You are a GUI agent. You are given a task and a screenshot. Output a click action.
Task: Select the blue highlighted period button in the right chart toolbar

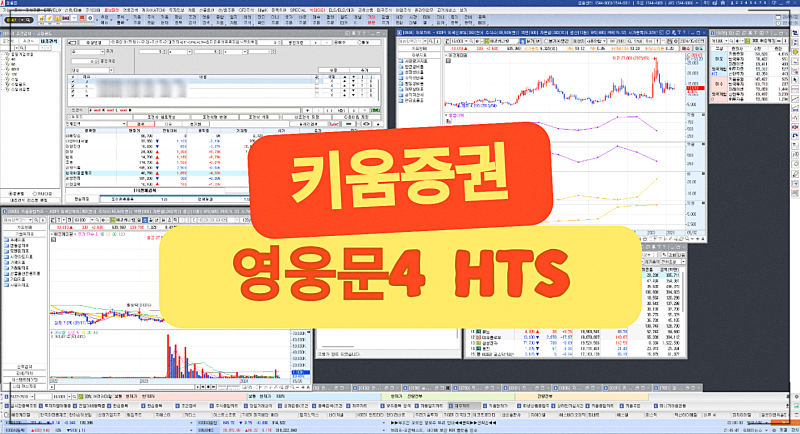(x=523, y=41)
